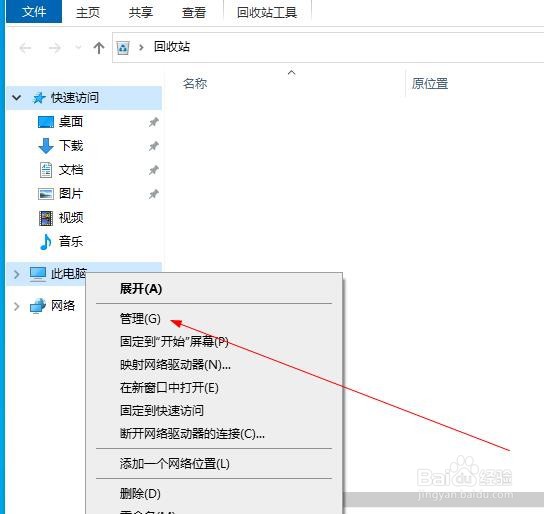Click the back navigation arrow

point(25,48)
